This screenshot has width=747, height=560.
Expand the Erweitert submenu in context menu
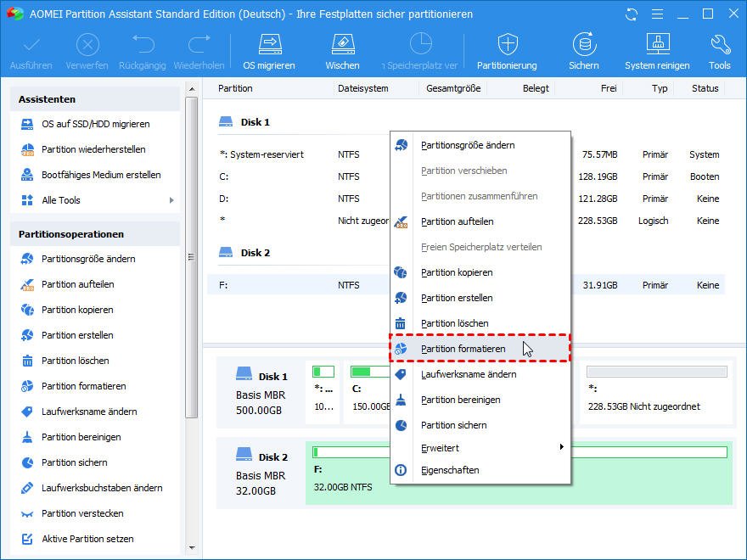[x=480, y=448]
